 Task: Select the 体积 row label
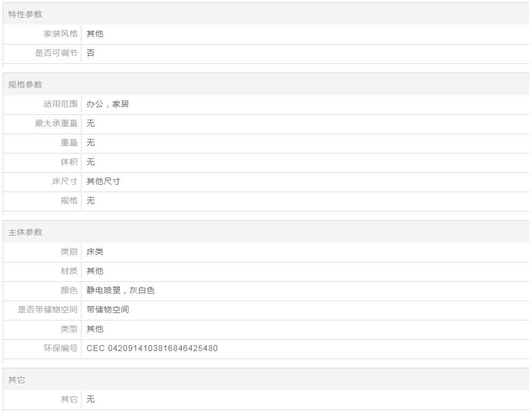tap(69, 162)
